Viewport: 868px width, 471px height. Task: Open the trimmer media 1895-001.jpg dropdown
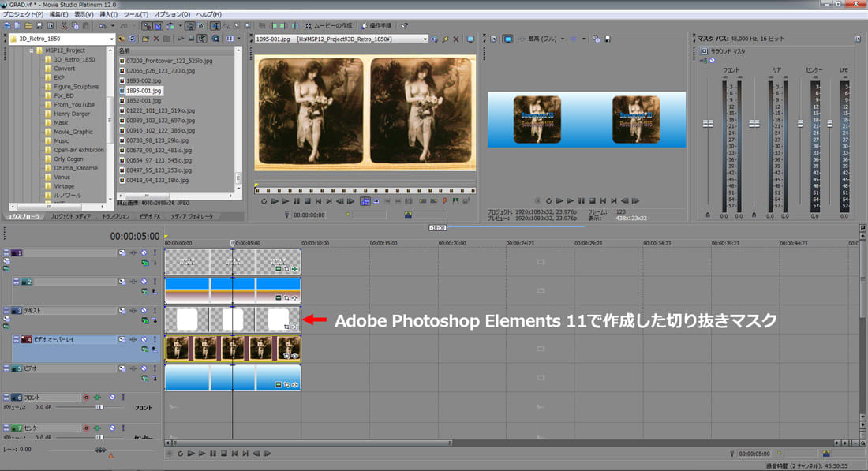click(x=425, y=39)
